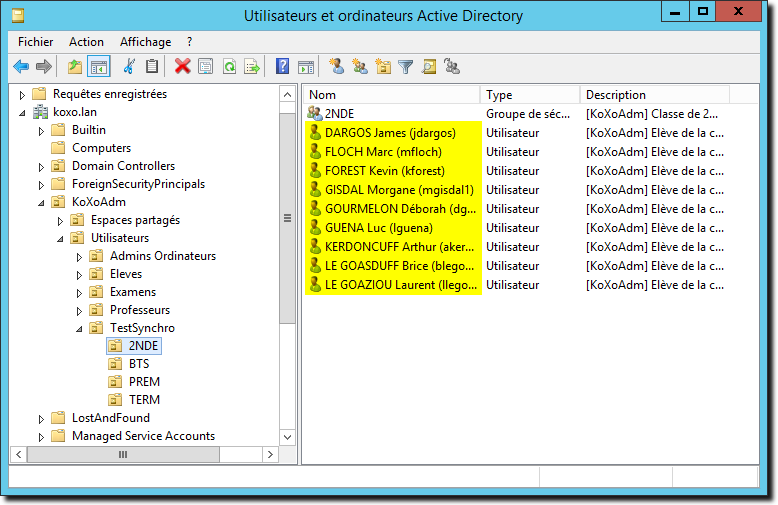Click the Forward arrow toolbar icon
Screen dimensions: 778x505
[x=44, y=66]
